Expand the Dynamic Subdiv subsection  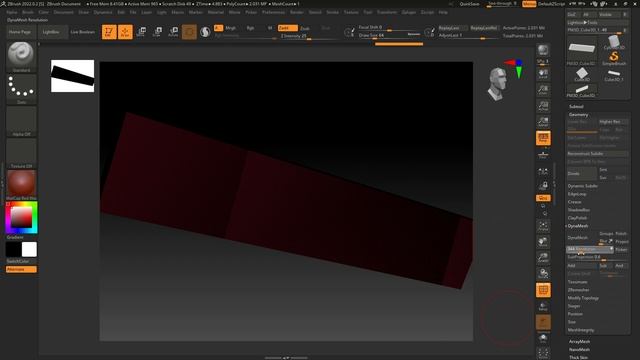[582, 186]
